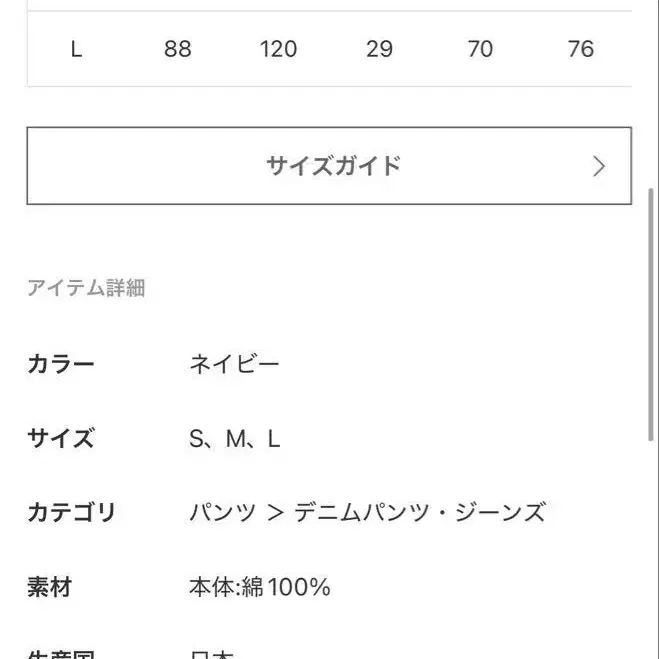The height and width of the screenshot is (659, 659).
Task: Click the S、M、L size value
Action: (x=234, y=439)
